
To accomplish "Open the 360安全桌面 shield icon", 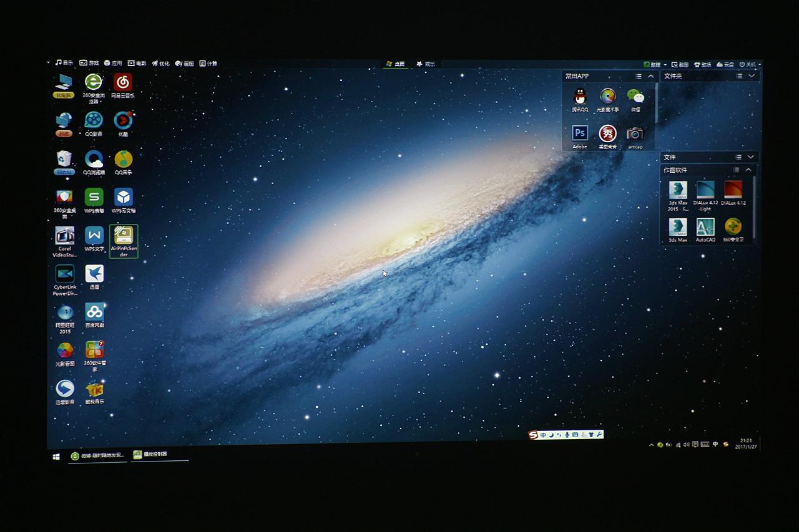I will pos(64,203).
